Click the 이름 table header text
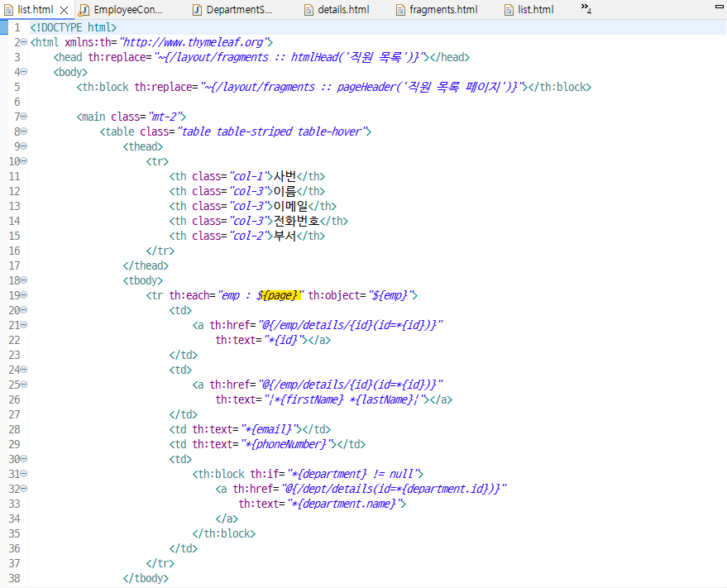The width and height of the screenshot is (727, 588). (285, 191)
